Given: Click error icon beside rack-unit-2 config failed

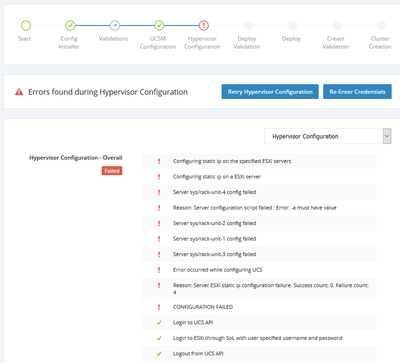Looking at the screenshot, I should coord(159,223).
